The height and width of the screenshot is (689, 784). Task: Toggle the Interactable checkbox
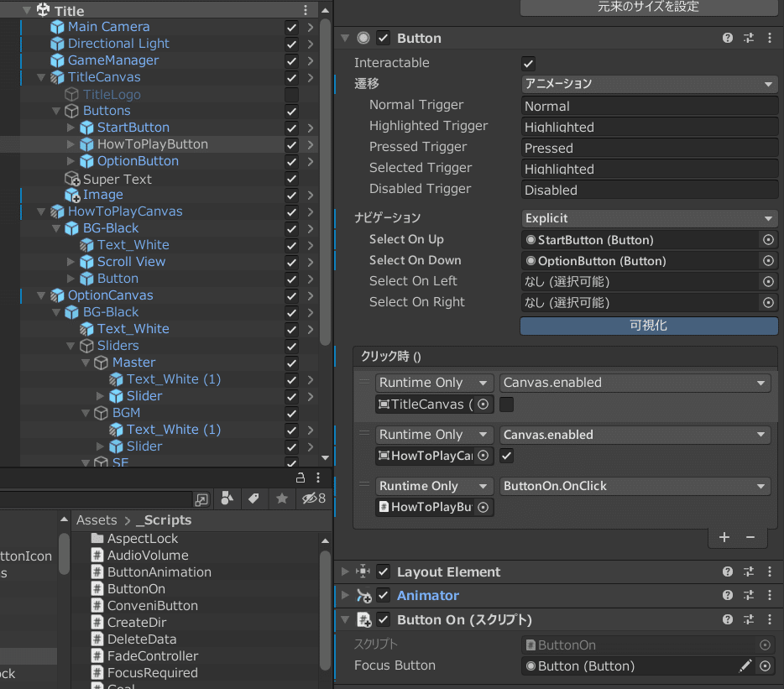click(x=528, y=64)
